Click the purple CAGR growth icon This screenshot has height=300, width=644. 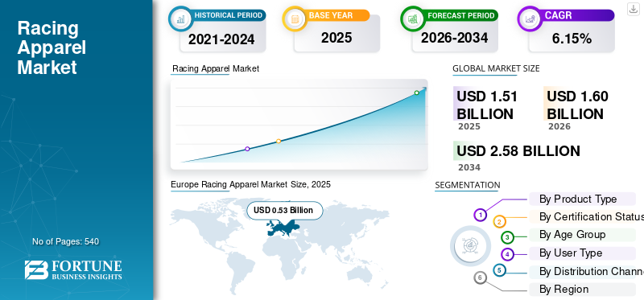click(530, 18)
